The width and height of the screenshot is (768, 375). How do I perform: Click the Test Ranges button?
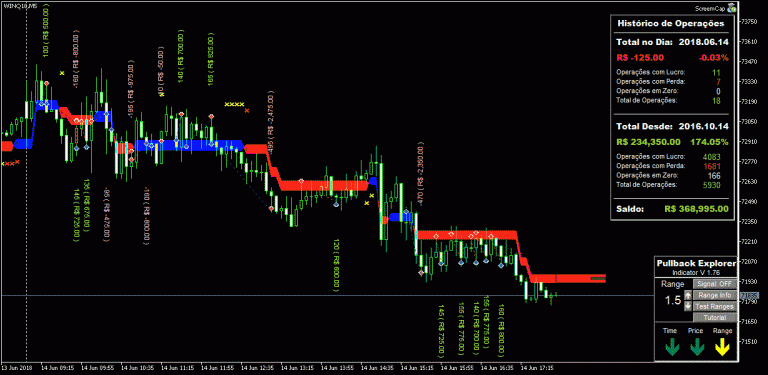(715, 306)
